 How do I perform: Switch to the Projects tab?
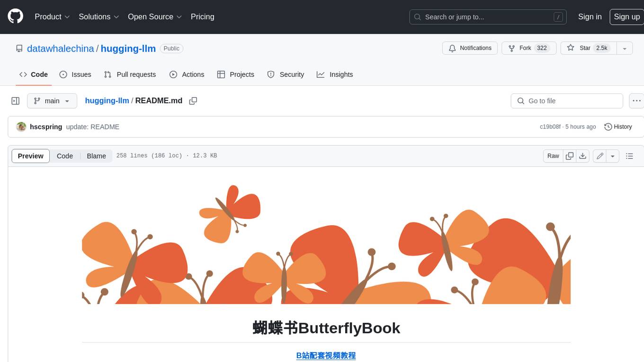pos(235,74)
